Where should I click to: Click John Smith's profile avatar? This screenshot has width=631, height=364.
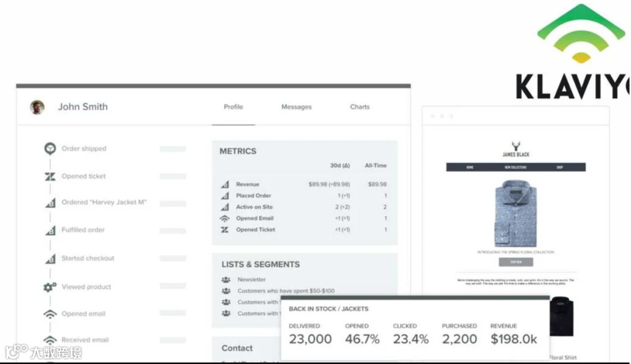(37, 107)
